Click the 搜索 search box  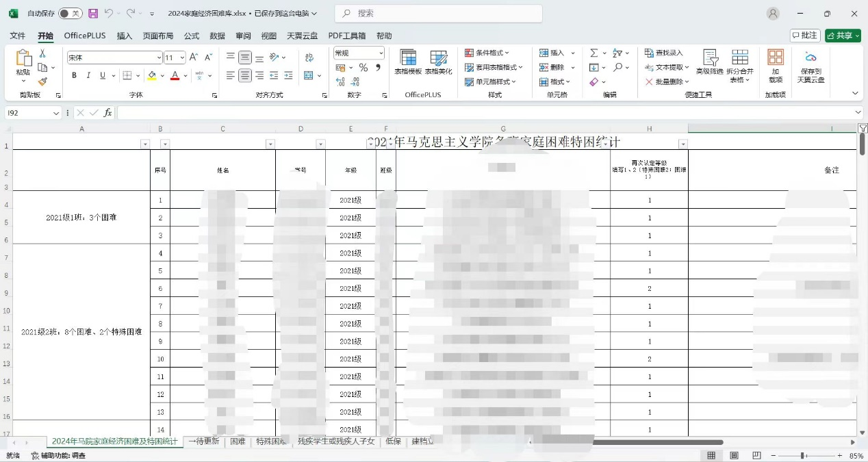438,14
